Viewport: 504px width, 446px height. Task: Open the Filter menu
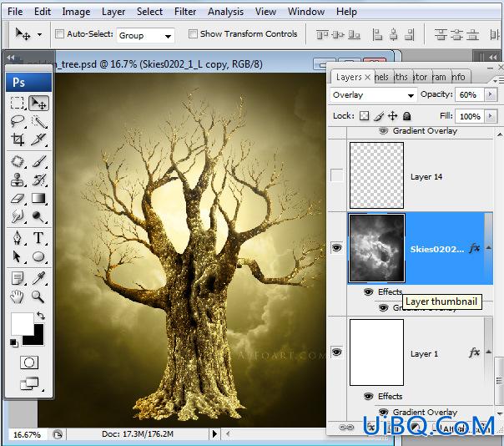tap(185, 12)
